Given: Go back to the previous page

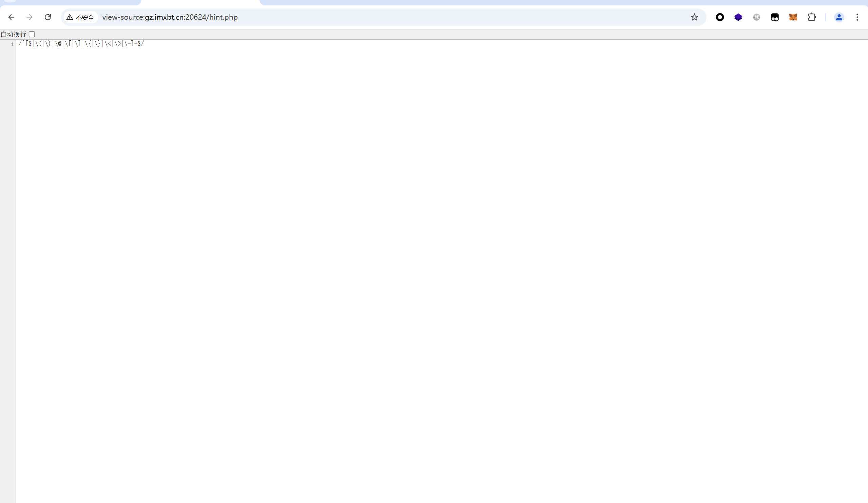Looking at the screenshot, I should [11, 17].
